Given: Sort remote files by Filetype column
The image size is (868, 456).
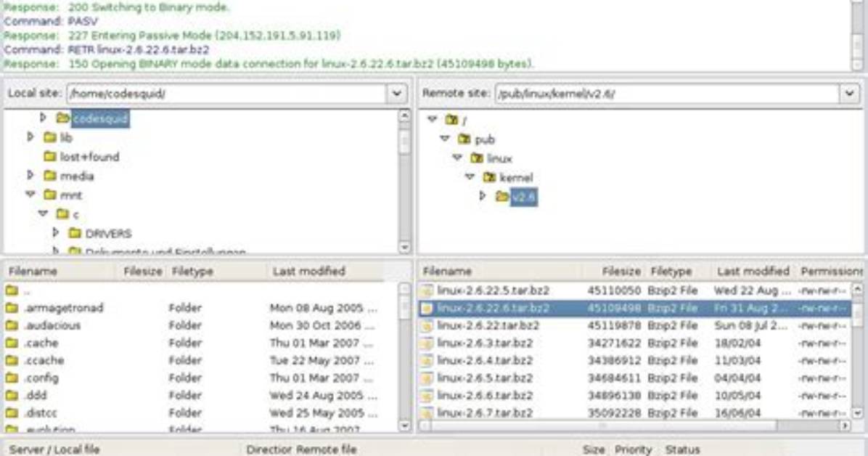Looking at the screenshot, I should (x=678, y=272).
